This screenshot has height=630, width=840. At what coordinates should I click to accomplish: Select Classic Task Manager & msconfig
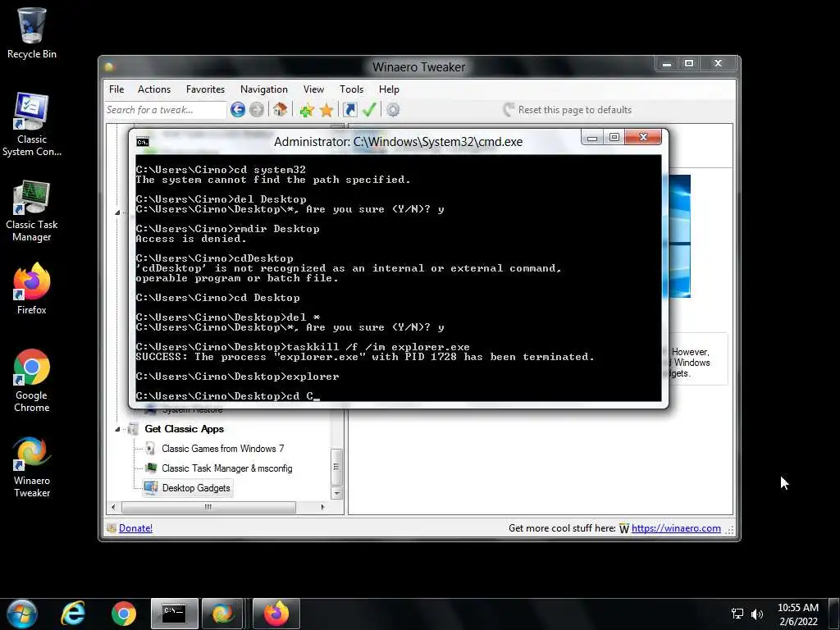226,468
